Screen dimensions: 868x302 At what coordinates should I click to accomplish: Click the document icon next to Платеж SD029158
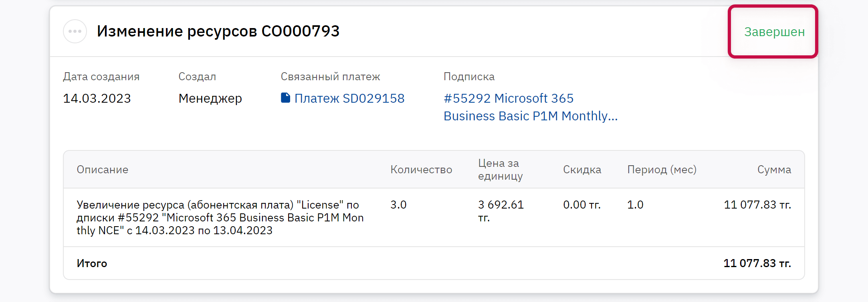pyautogui.click(x=285, y=98)
